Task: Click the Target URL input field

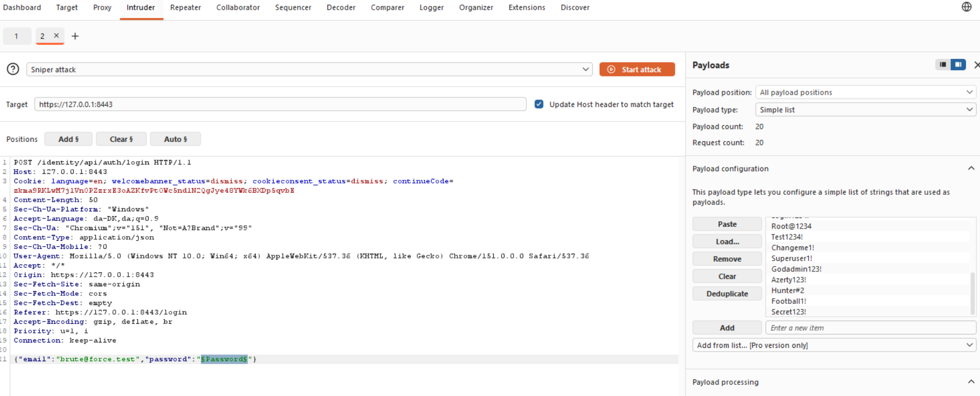Action: (280, 104)
